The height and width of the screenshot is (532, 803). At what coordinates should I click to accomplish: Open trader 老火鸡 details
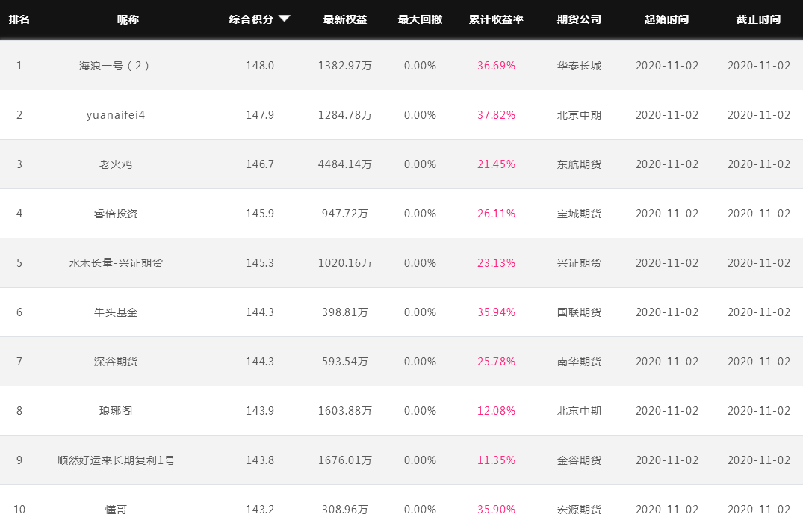click(116, 164)
